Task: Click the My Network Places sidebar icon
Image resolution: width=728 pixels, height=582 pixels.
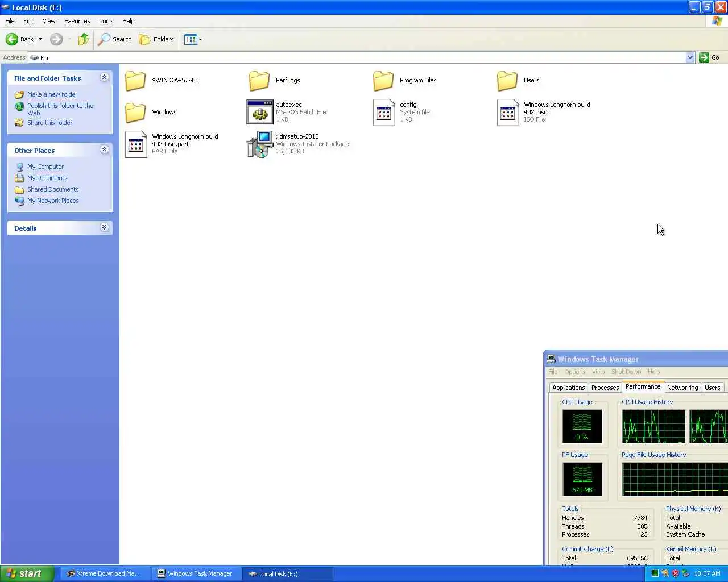Action: pyautogui.click(x=19, y=201)
